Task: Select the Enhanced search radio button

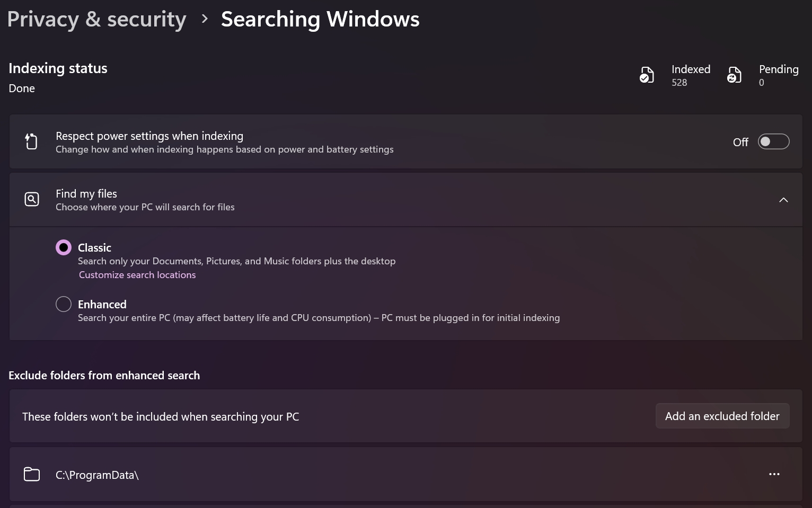Action: 64,304
